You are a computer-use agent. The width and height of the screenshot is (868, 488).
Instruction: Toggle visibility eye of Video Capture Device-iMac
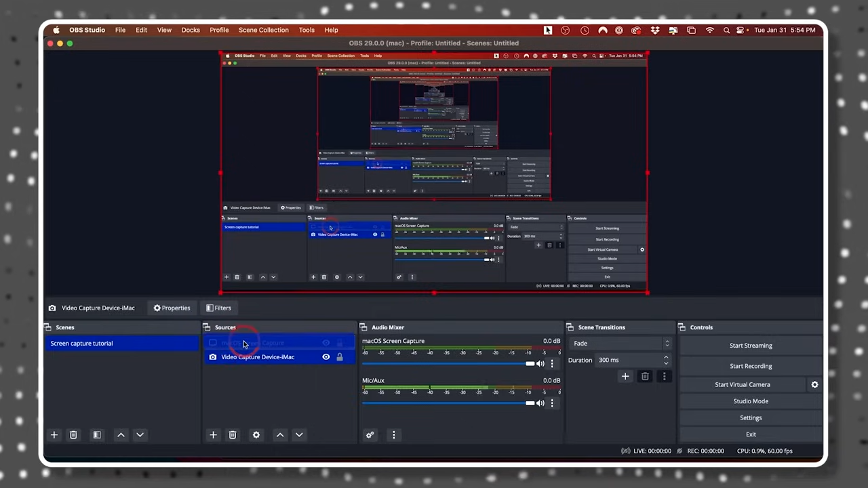pos(326,357)
